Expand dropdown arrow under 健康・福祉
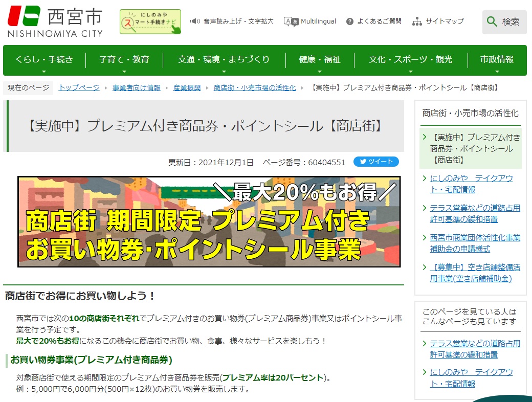532x402 pixels. point(320,72)
